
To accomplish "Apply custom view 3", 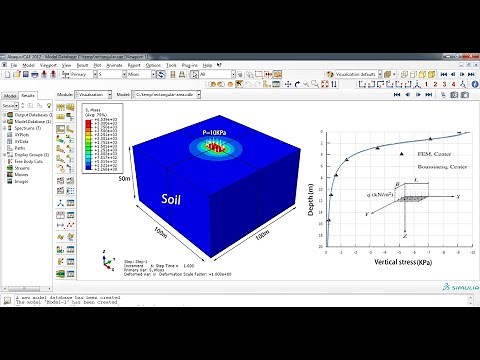I will click(444, 84).
